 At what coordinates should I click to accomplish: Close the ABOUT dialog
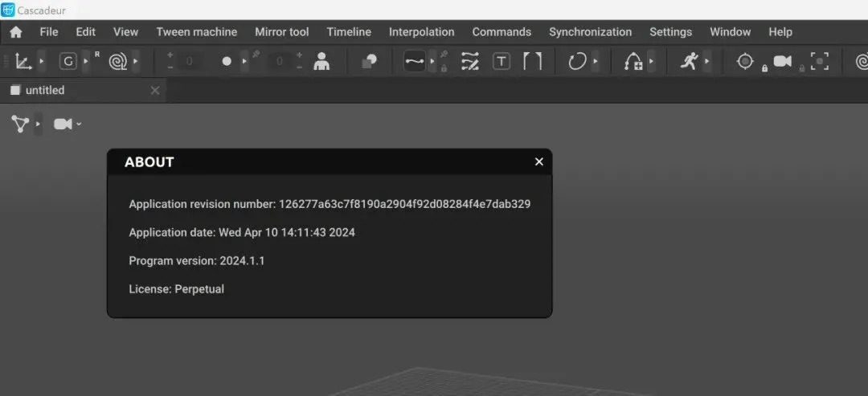tap(539, 161)
